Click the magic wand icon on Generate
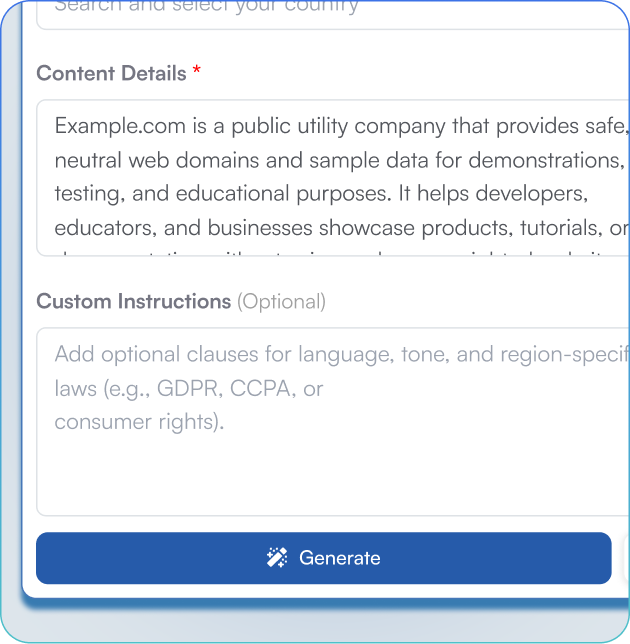 tap(277, 558)
